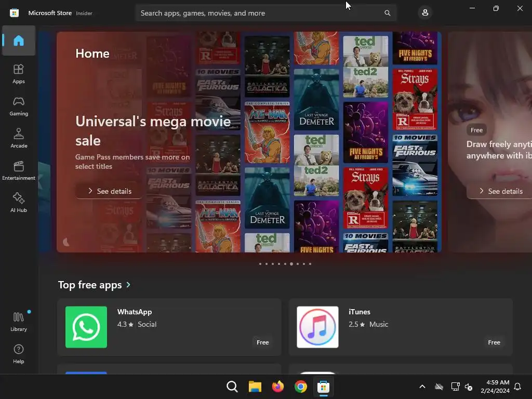Image resolution: width=532 pixels, height=399 pixels.
Task: Click the Insider label next to title
Action: (84, 13)
